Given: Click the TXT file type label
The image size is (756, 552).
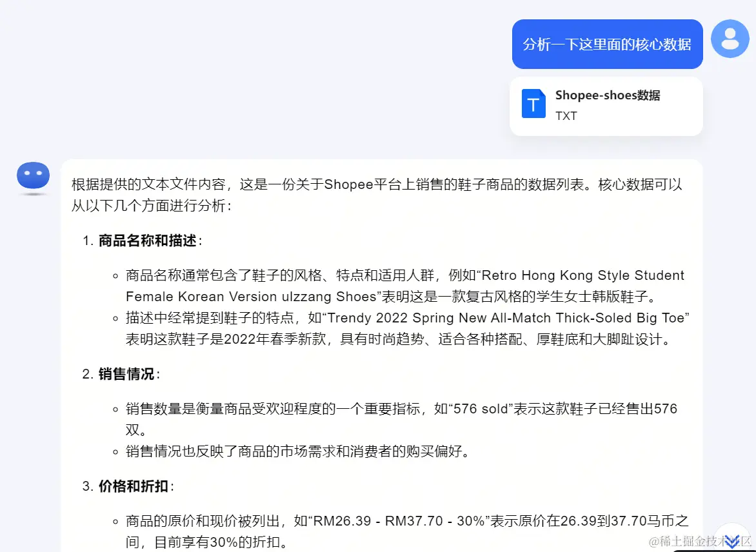Looking at the screenshot, I should [x=566, y=115].
